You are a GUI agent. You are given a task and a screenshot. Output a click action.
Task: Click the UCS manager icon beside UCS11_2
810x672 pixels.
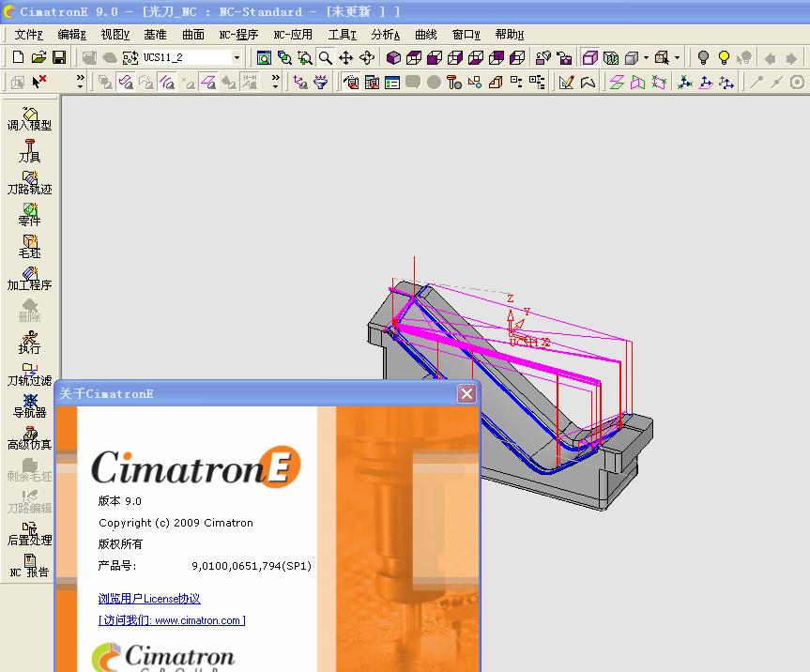coord(130,57)
